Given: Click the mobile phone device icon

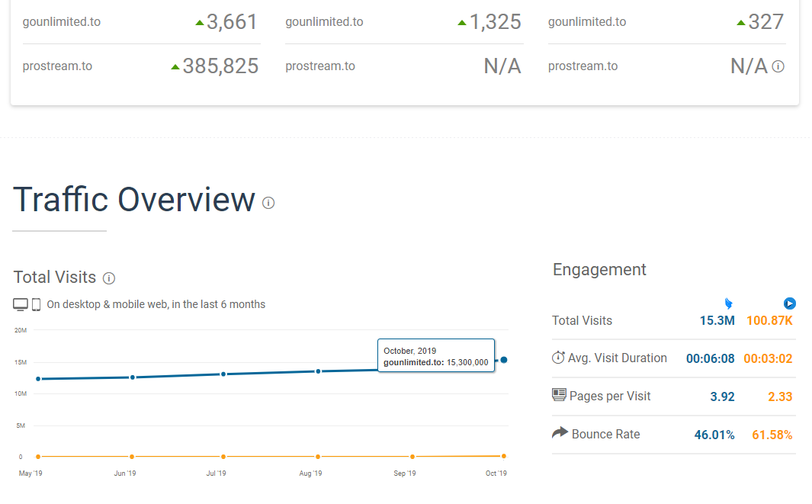Looking at the screenshot, I should click(37, 304).
